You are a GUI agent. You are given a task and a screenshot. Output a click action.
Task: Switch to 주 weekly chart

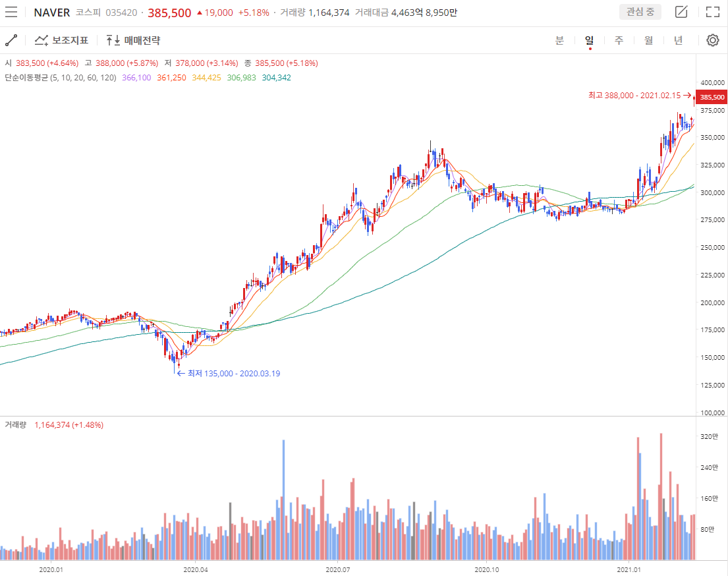click(619, 40)
